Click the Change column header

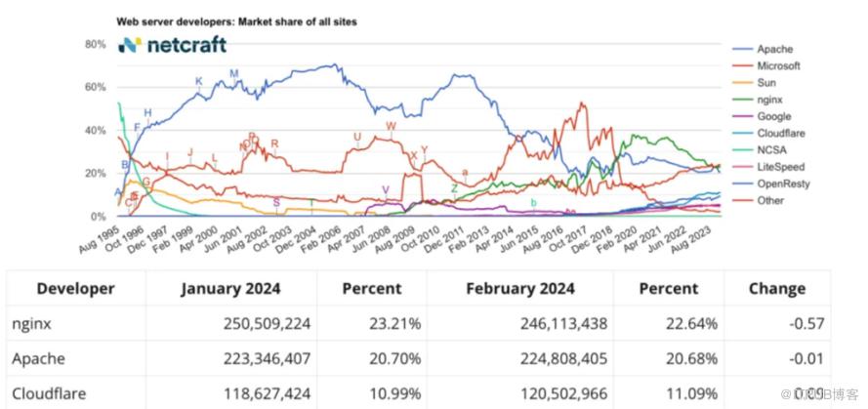[x=776, y=288]
